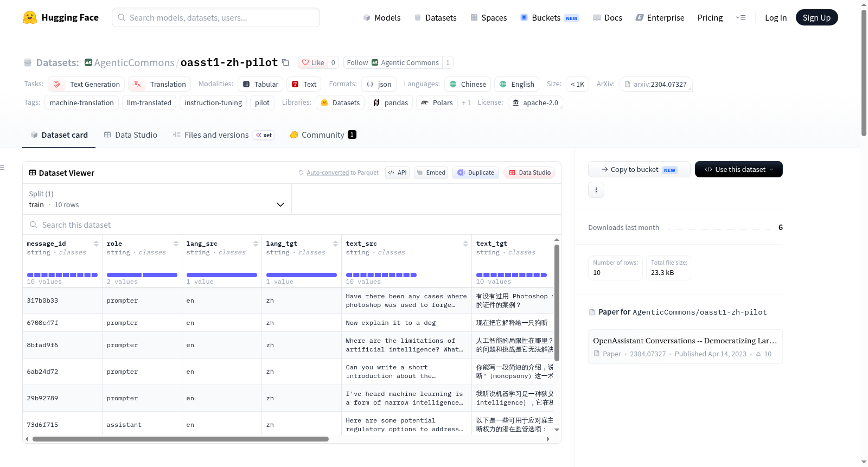
Task: Open the Dataset card tab
Action: [59, 135]
